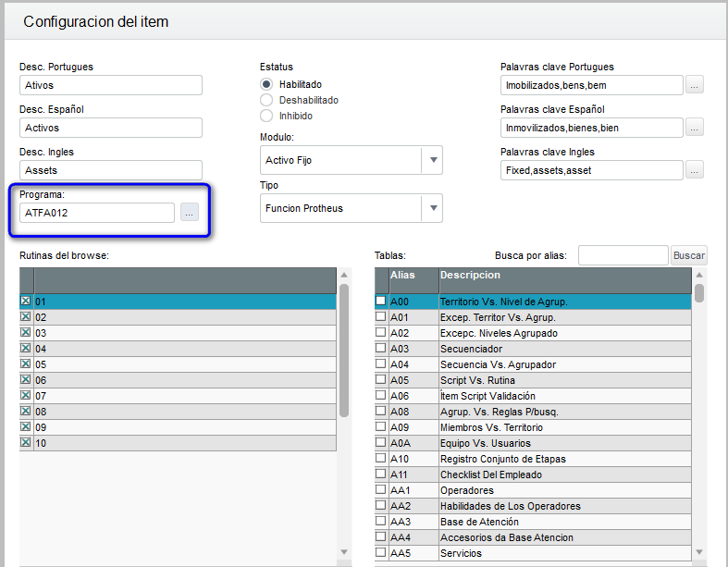Select the Deshabilitado status option
Image resolution: width=728 pixels, height=567 pixels.
pos(266,100)
